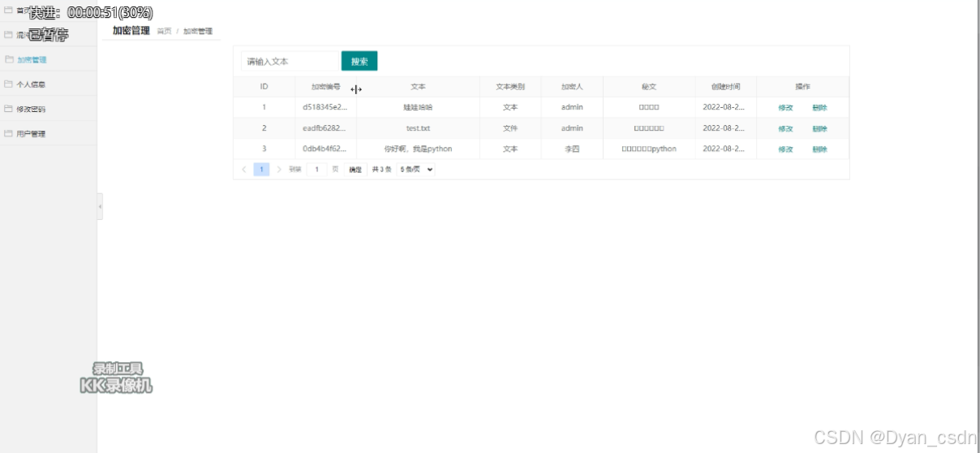The image size is (980, 453).
Task: Click the folder icon beside 修改密码
Action: point(9,109)
